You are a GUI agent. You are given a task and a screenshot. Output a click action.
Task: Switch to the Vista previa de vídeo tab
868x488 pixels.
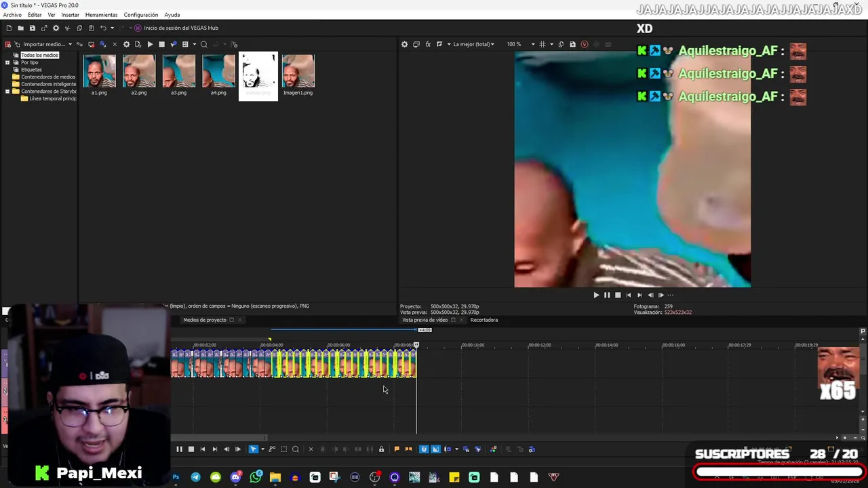(x=425, y=320)
